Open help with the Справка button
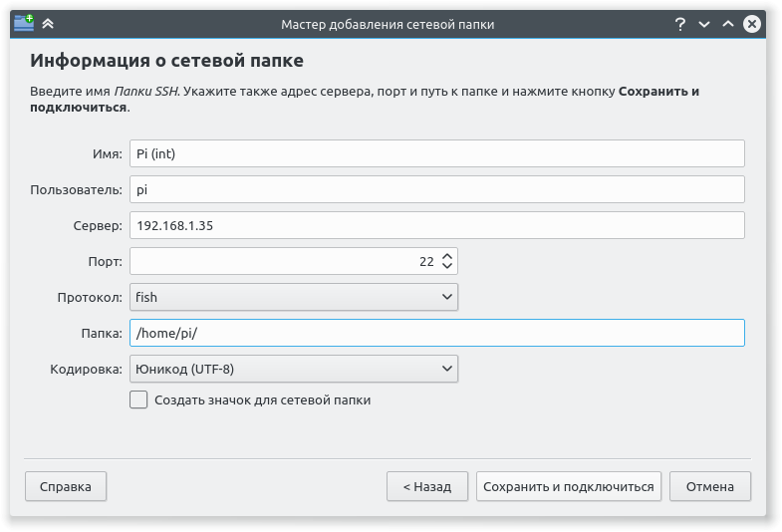 coord(66,486)
